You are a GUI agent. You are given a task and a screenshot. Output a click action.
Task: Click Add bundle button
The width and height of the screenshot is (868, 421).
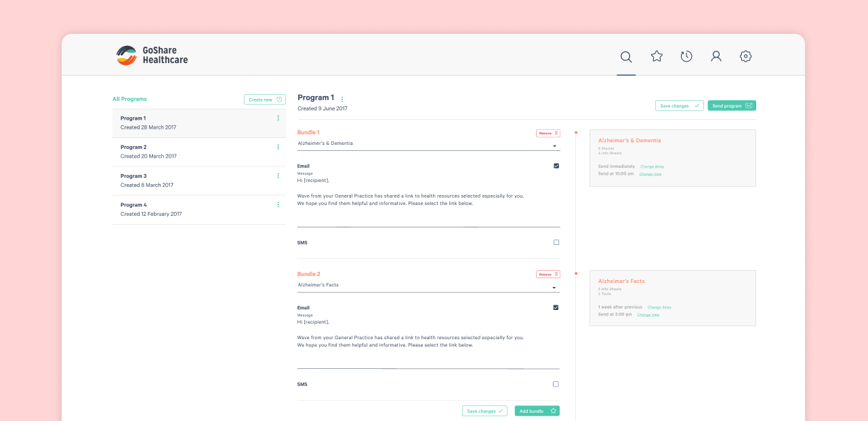coord(537,411)
